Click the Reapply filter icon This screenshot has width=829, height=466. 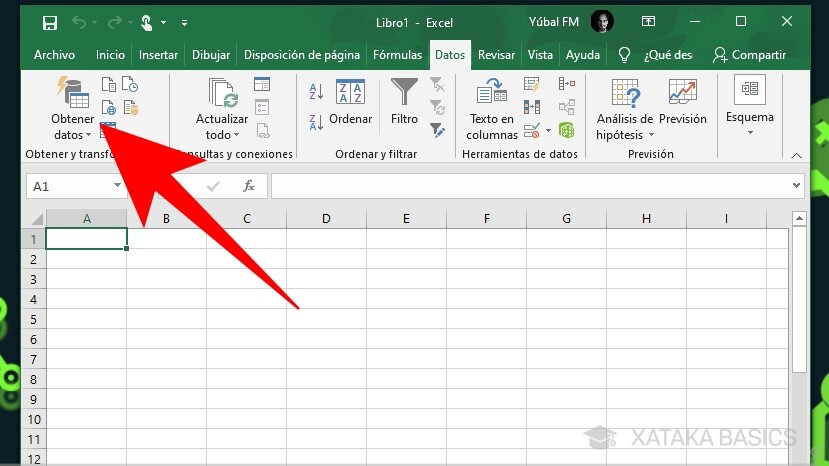coord(437,108)
